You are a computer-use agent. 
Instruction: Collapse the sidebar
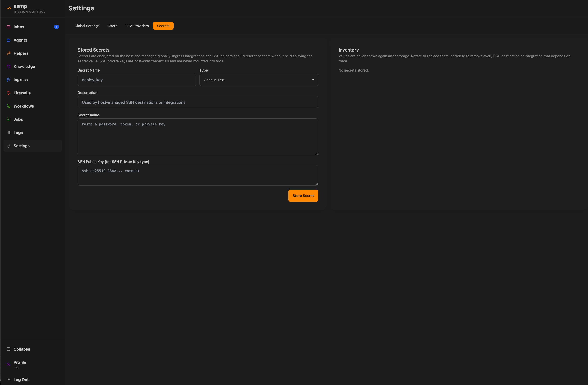tap(33, 349)
